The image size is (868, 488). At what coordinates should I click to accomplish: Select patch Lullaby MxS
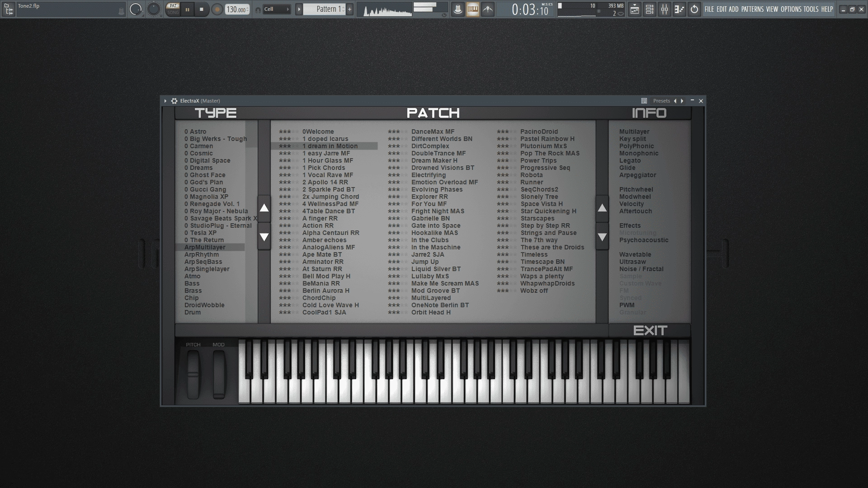coord(430,276)
